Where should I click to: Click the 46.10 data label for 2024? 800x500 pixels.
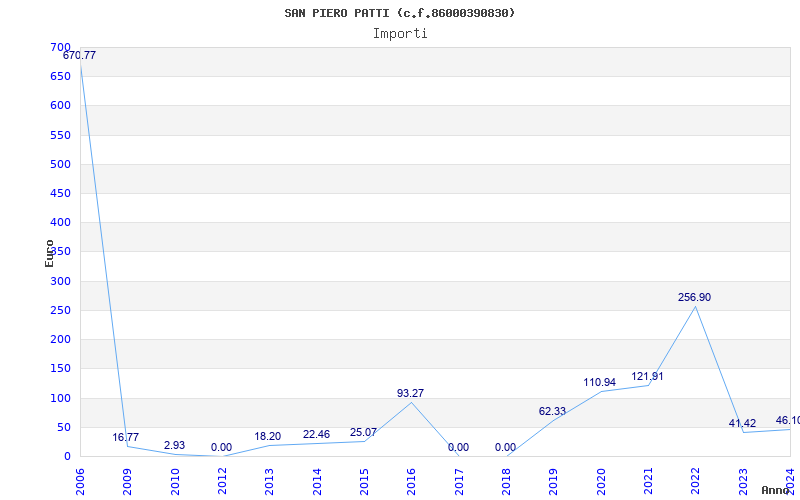788,420
